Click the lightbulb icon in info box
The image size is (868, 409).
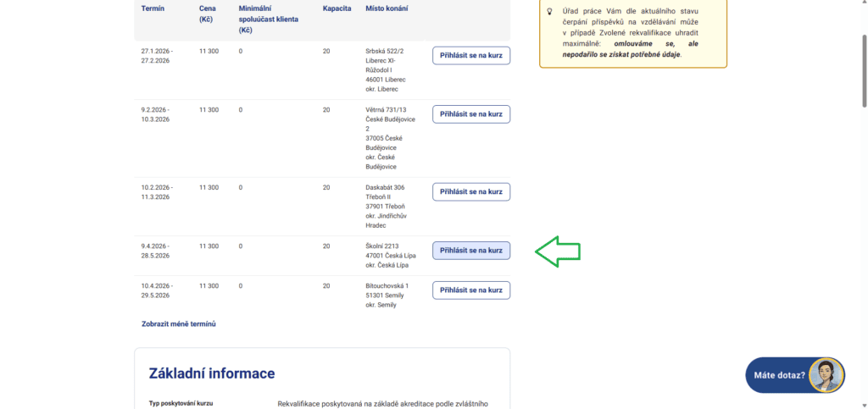(x=549, y=11)
